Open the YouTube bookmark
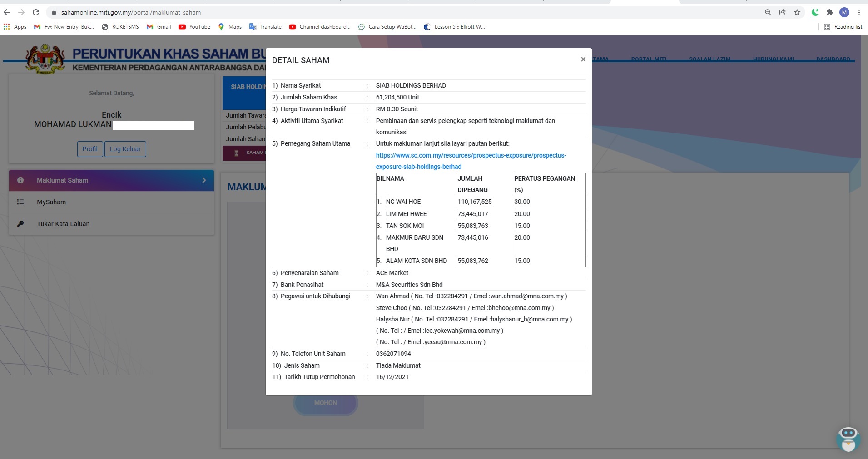The height and width of the screenshot is (459, 868). click(194, 27)
